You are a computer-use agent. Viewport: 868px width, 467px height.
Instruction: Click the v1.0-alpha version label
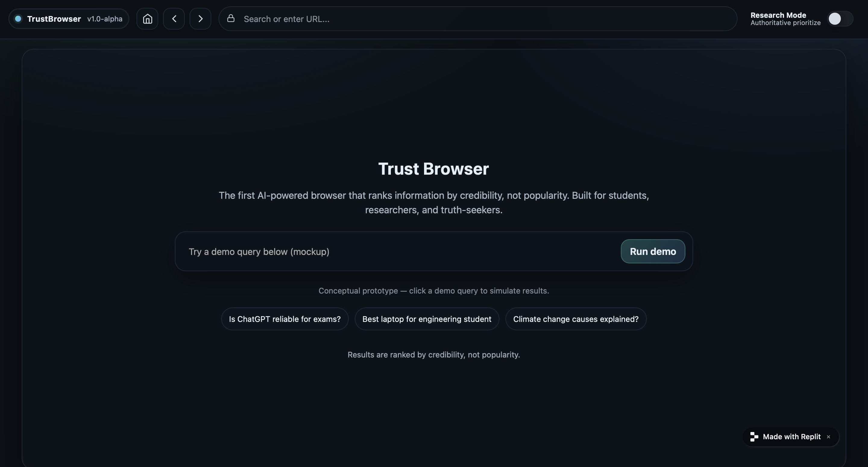pyautogui.click(x=105, y=19)
